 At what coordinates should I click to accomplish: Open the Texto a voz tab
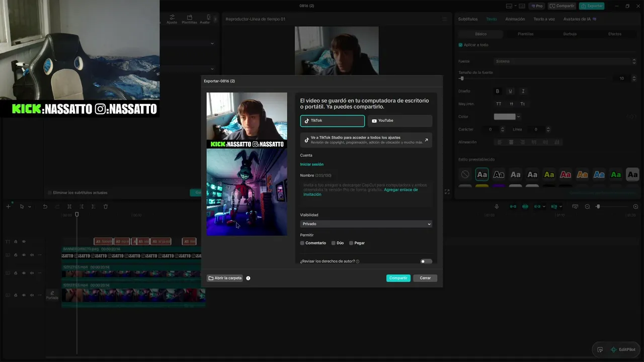tap(544, 19)
